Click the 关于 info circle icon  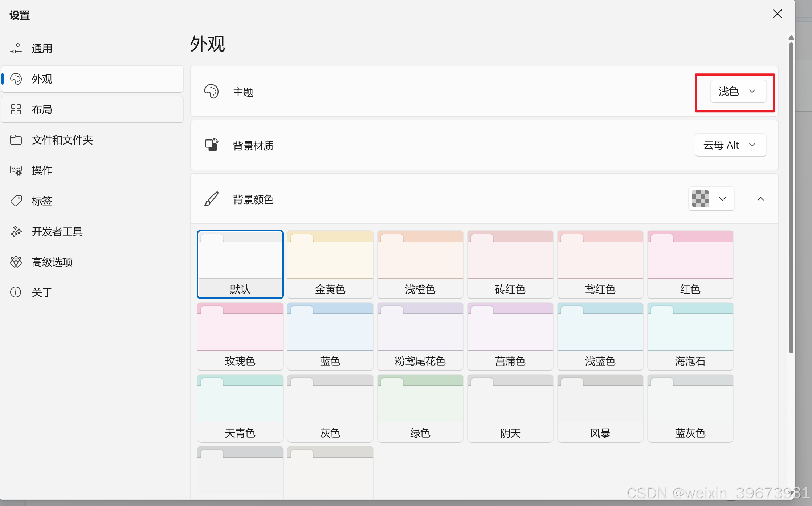click(16, 292)
